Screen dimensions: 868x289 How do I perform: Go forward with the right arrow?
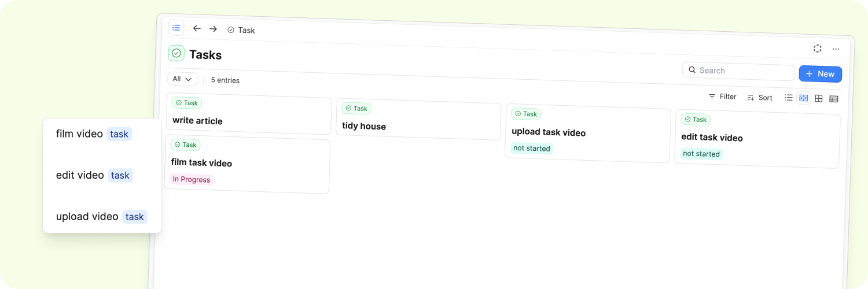pyautogui.click(x=213, y=29)
